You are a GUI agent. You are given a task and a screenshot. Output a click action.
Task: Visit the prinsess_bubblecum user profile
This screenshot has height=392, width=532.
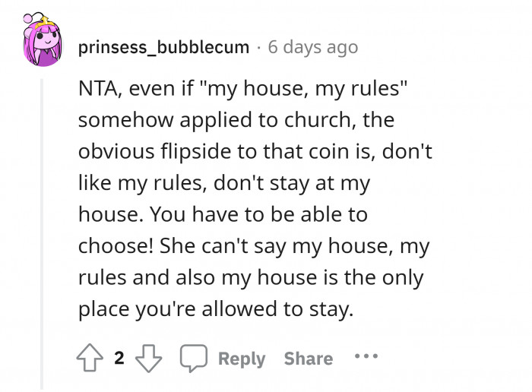pyautogui.click(x=163, y=47)
